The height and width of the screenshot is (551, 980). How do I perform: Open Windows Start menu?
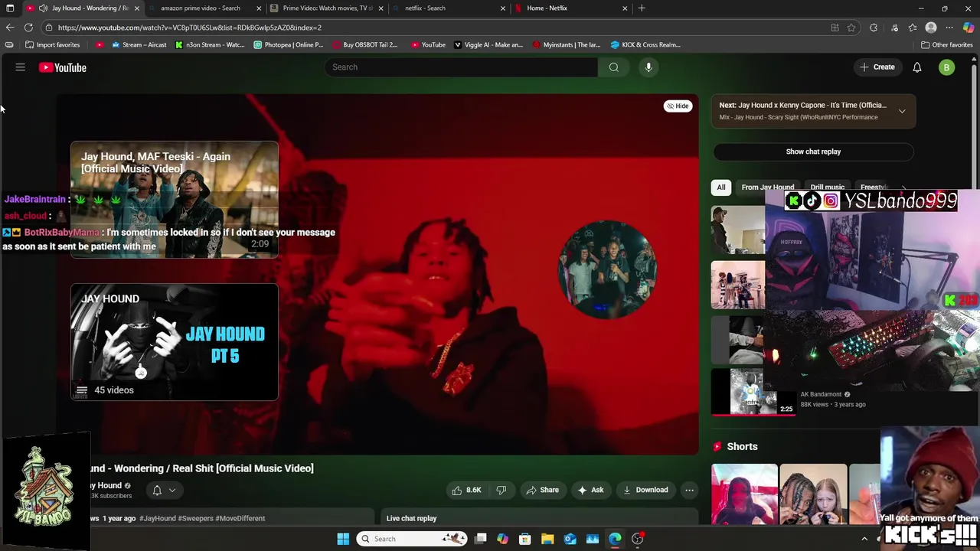(x=343, y=539)
